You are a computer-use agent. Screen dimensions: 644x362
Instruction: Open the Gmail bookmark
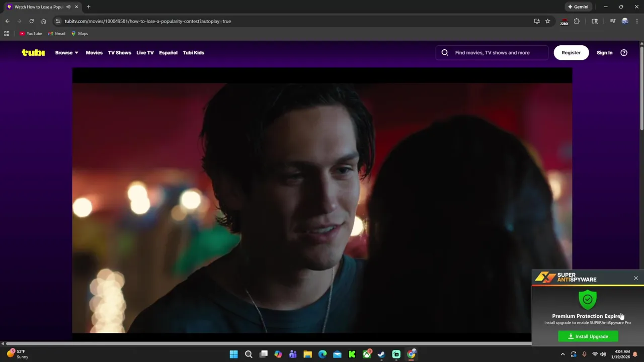click(56, 33)
